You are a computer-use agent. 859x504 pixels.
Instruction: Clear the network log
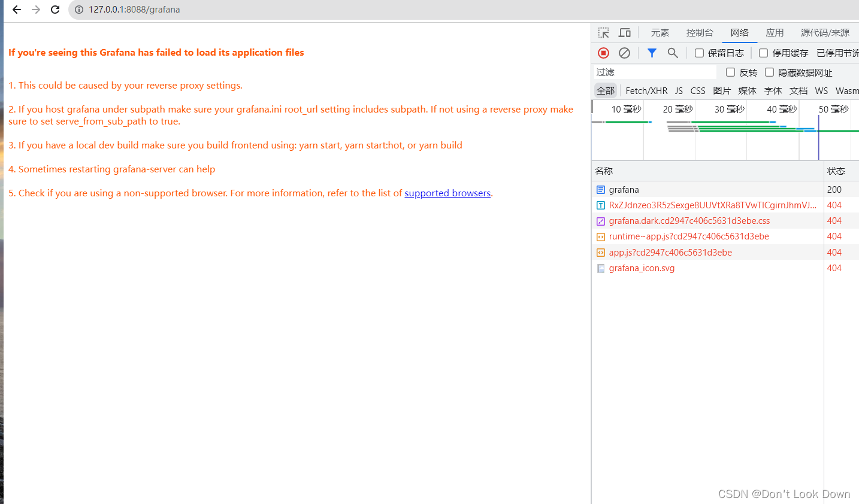click(624, 53)
